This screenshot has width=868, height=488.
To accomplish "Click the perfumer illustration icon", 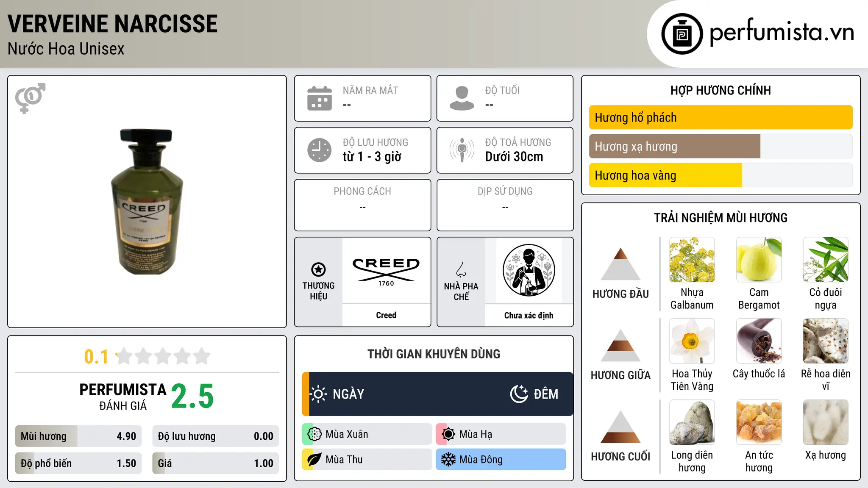I will pyautogui.click(x=529, y=270).
